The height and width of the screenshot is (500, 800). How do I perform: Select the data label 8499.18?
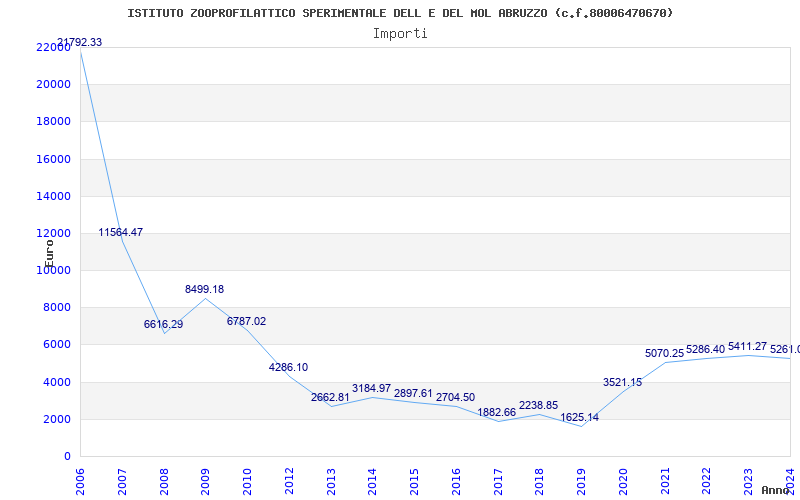[205, 289]
